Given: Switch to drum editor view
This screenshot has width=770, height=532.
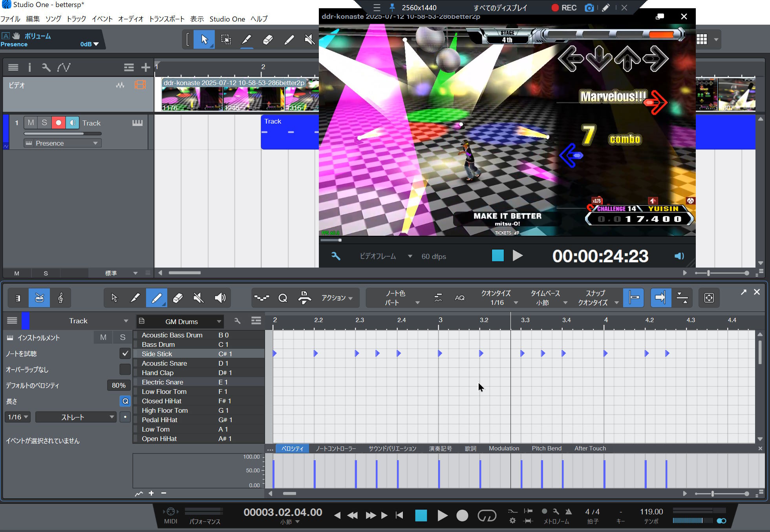Looking at the screenshot, I should [39, 298].
